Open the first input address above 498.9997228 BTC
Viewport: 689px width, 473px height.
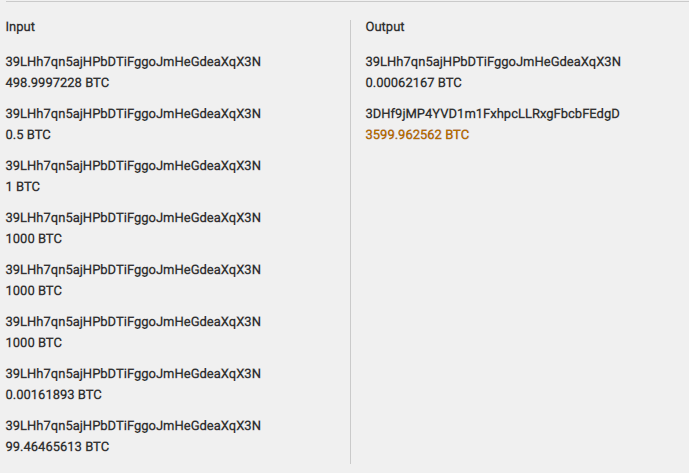(x=133, y=62)
